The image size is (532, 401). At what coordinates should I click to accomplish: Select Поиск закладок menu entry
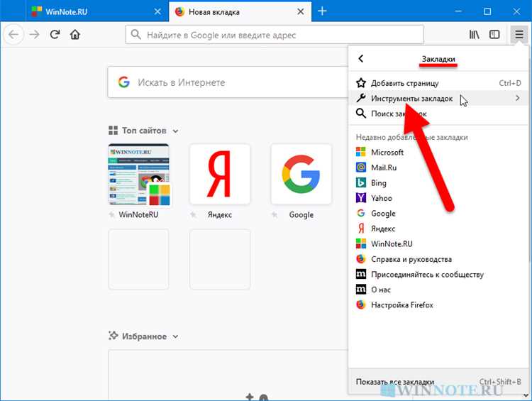click(438, 114)
